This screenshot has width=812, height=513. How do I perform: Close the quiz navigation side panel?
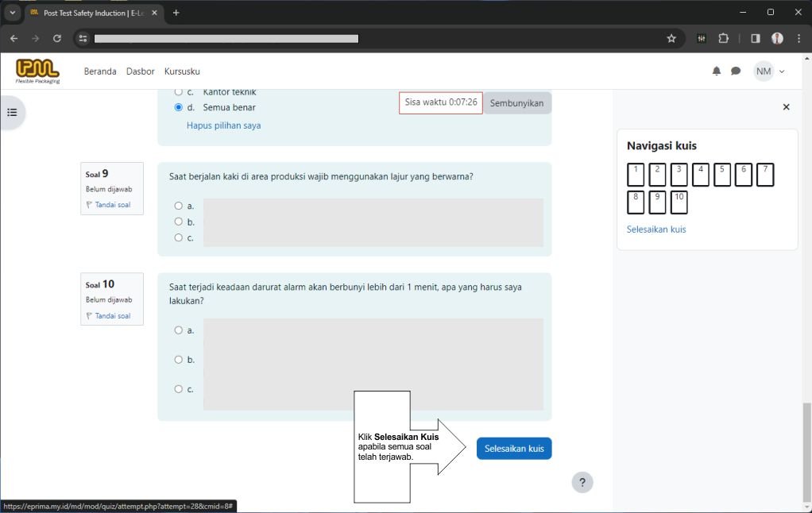pos(786,107)
